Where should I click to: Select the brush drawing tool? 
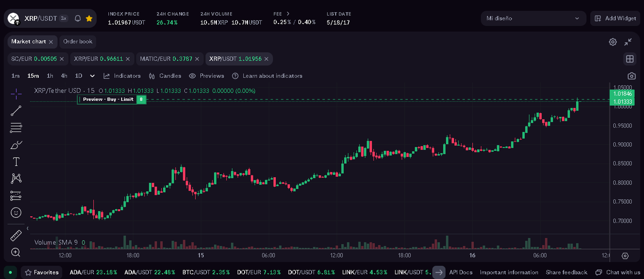point(16,145)
